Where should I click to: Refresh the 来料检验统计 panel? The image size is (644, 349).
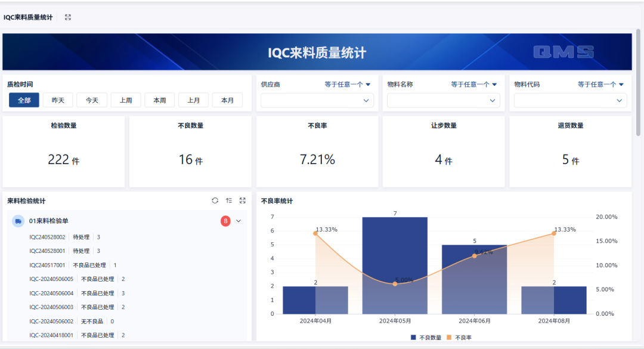[215, 200]
